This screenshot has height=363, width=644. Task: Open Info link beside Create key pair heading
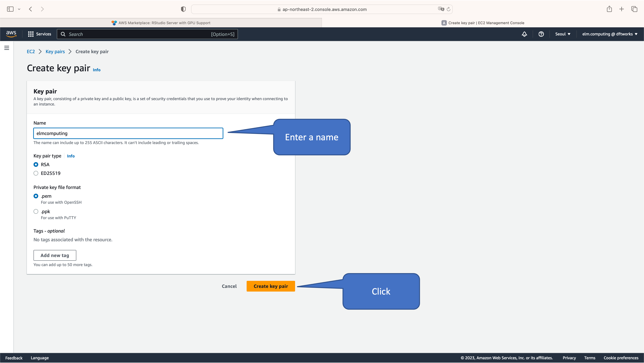point(97,70)
